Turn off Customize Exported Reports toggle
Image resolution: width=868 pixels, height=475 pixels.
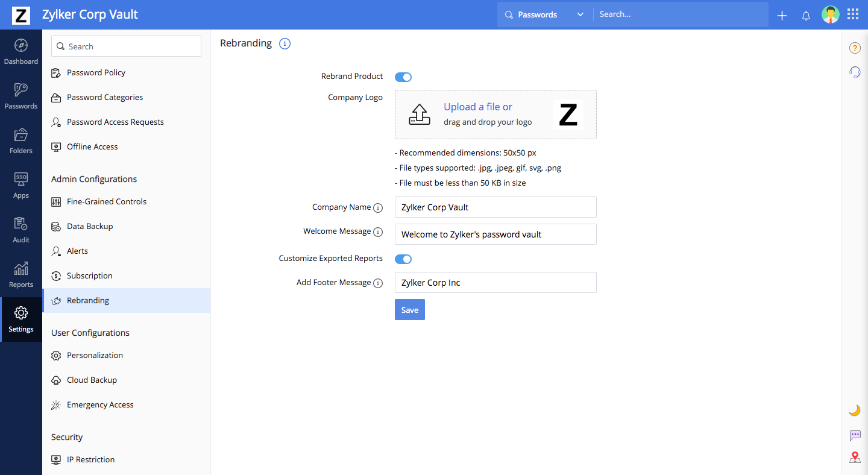[x=403, y=259]
